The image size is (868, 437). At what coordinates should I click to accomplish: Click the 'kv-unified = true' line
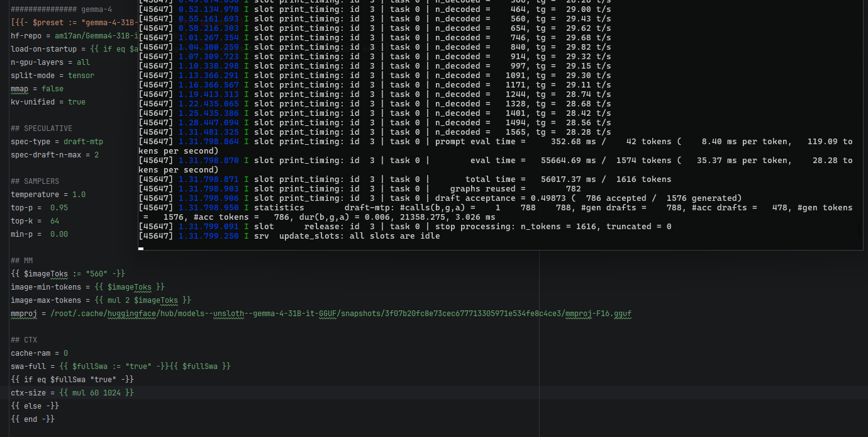point(48,102)
